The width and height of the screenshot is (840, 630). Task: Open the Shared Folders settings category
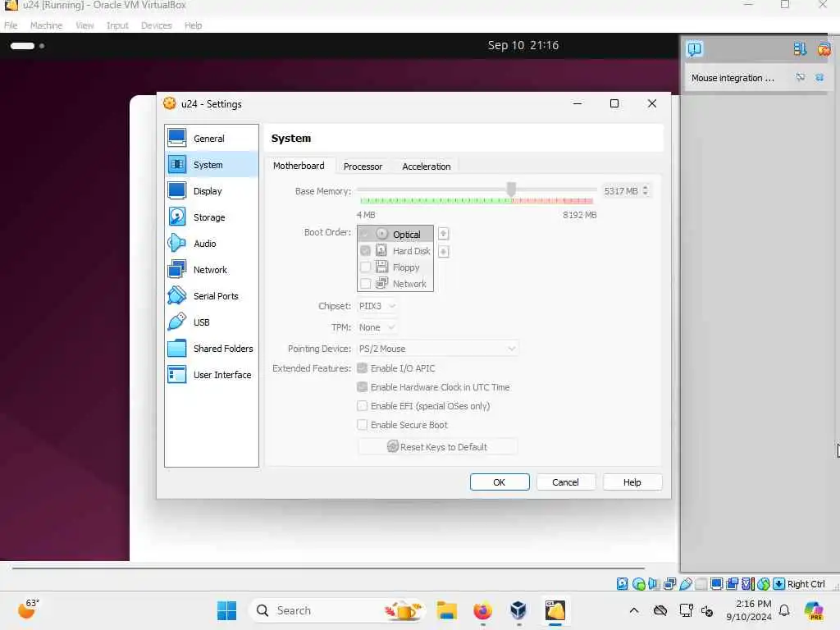point(212,348)
